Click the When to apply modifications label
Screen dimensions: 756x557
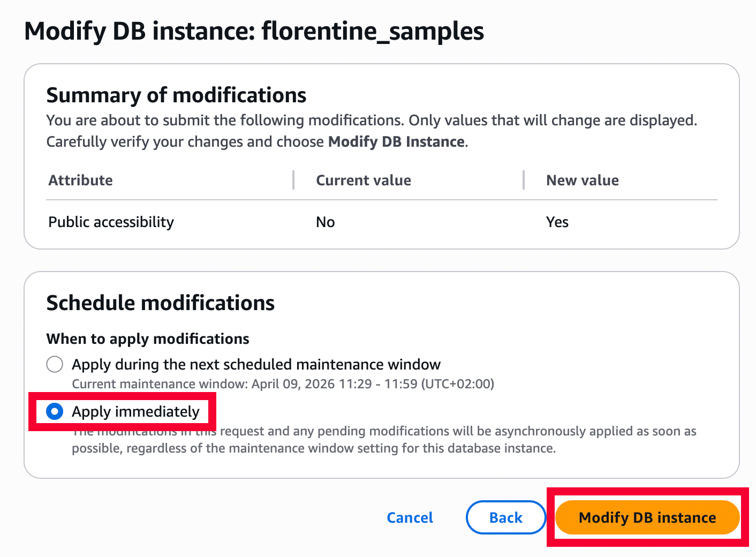(x=148, y=339)
